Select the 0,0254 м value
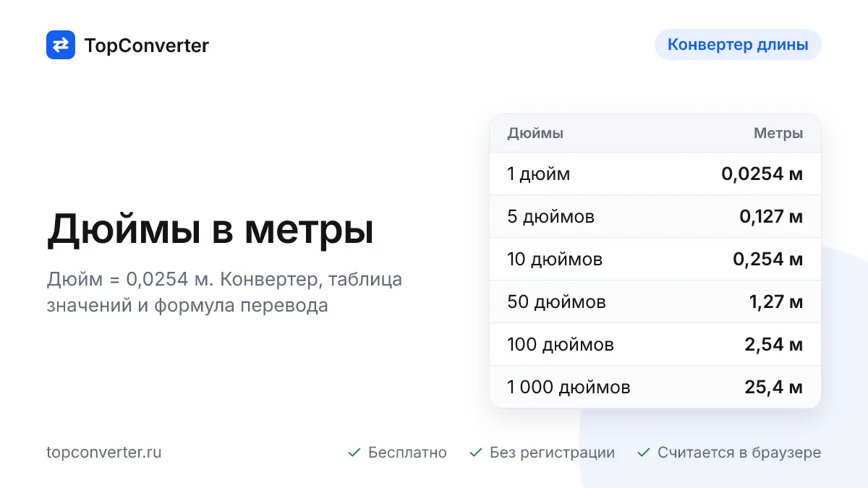Screen dimensions: 868x488 point(762,174)
